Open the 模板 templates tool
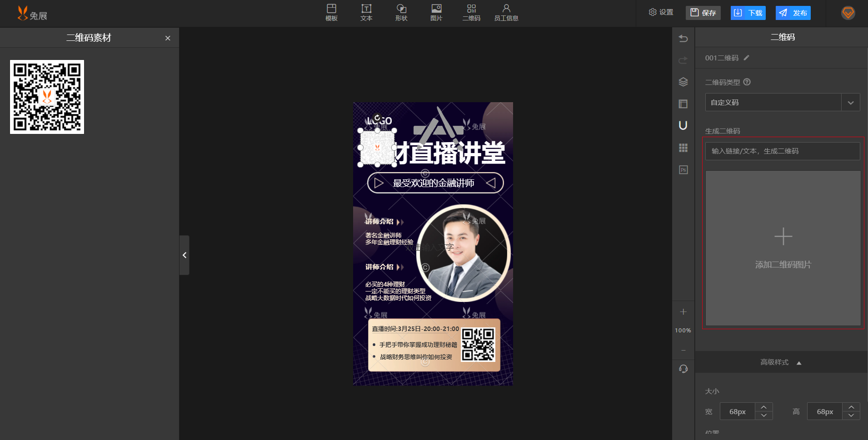The image size is (868, 440). point(331,13)
